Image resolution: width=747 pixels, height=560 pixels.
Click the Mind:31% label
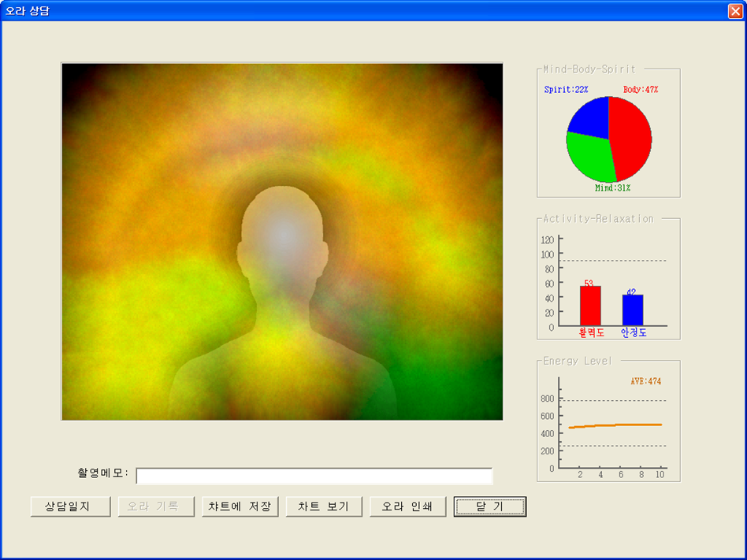click(612, 188)
